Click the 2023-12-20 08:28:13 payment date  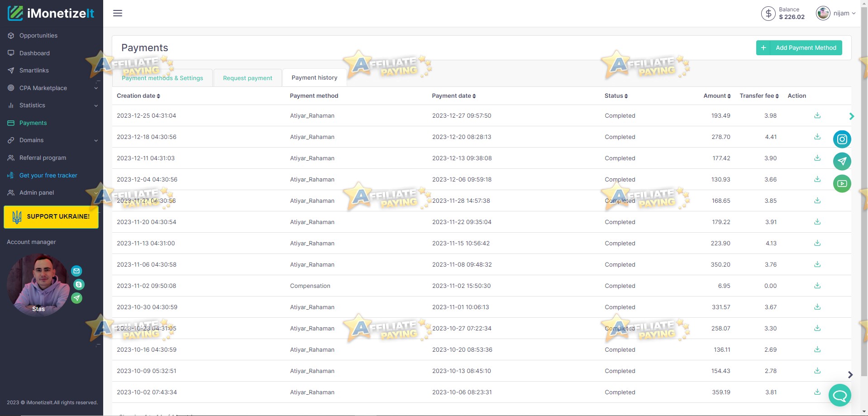coord(462,137)
